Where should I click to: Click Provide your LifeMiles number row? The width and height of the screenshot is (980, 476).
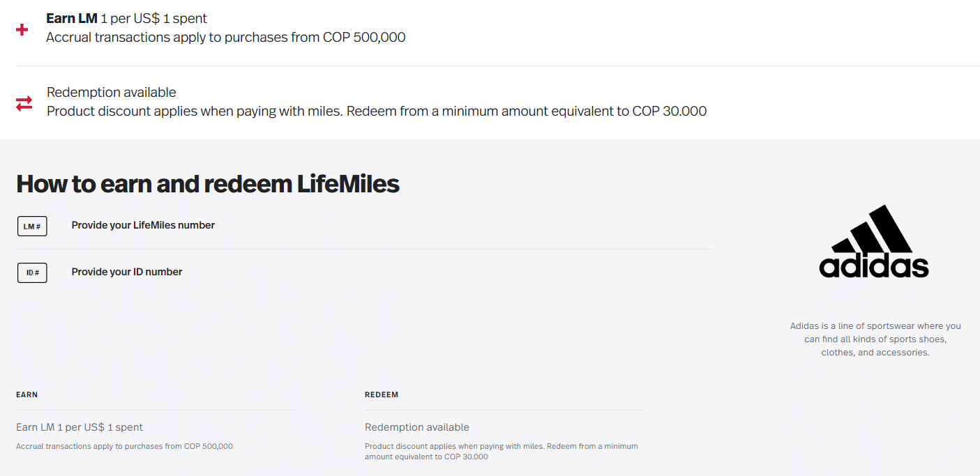(143, 225)
